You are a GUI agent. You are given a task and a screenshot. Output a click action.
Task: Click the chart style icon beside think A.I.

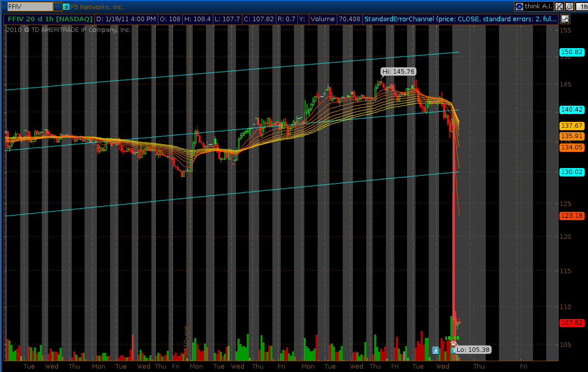coord(559,7)
